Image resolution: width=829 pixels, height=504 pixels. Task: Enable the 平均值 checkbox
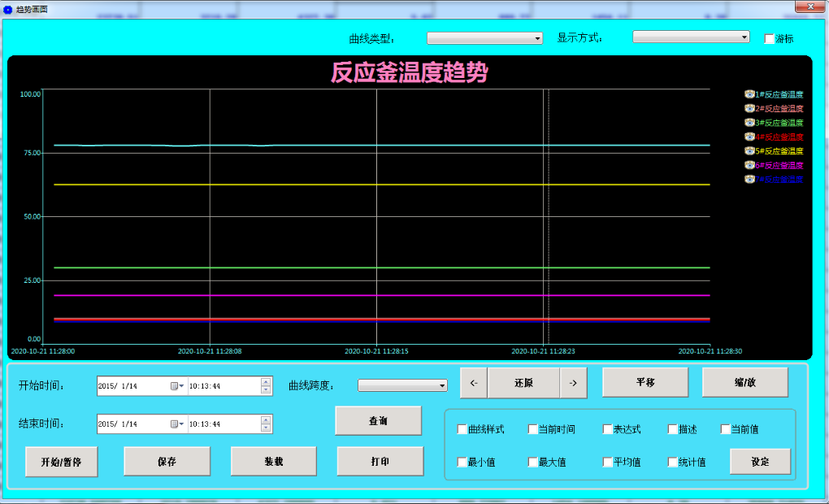point(607,463)
